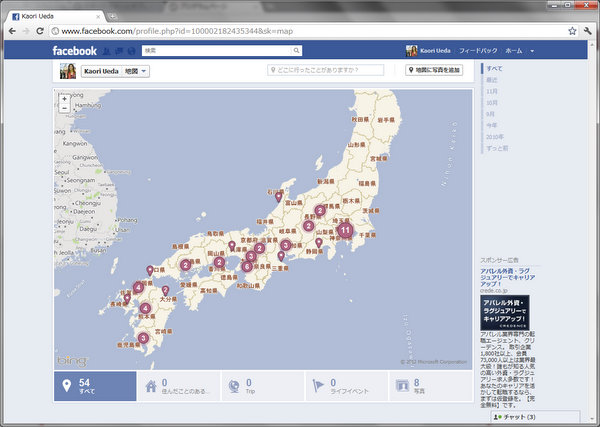Open the チャット (3) bar
Image resolution: width=600 pixels, height=427 pixels.
[x=535, y=417]
